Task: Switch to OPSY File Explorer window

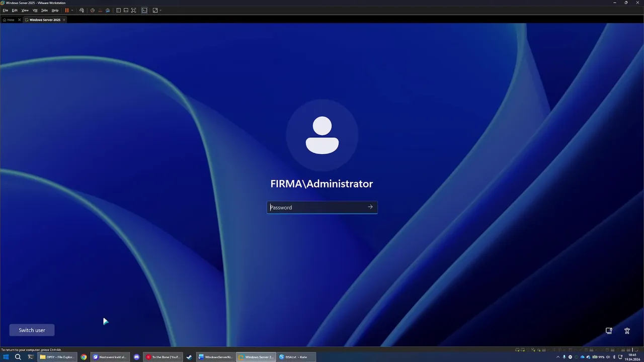Action: [x=57, y=357]
